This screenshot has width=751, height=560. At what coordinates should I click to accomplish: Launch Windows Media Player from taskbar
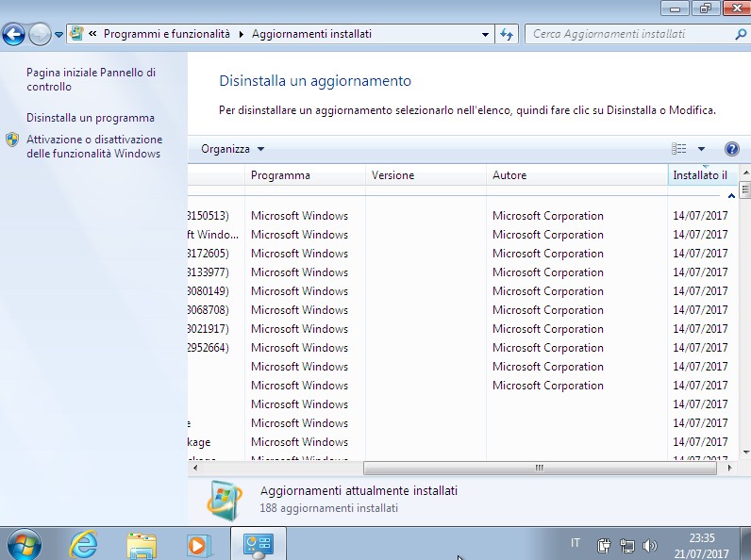(198, 545)
